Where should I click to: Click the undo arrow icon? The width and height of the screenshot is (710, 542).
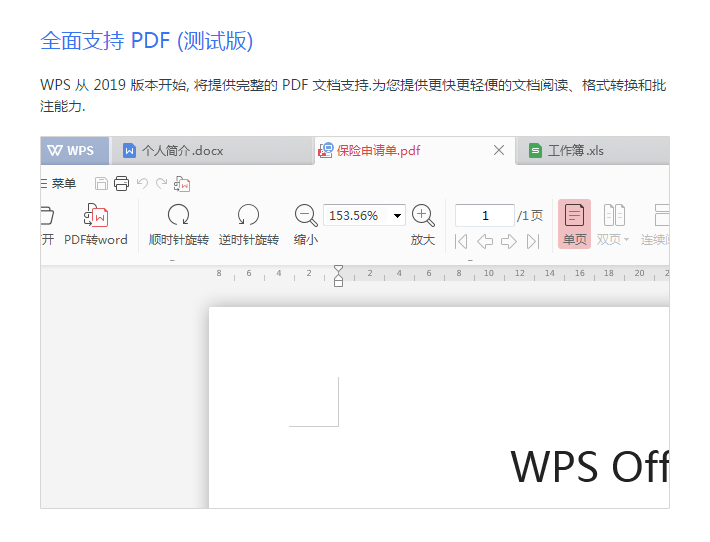[x=142, y=183]
